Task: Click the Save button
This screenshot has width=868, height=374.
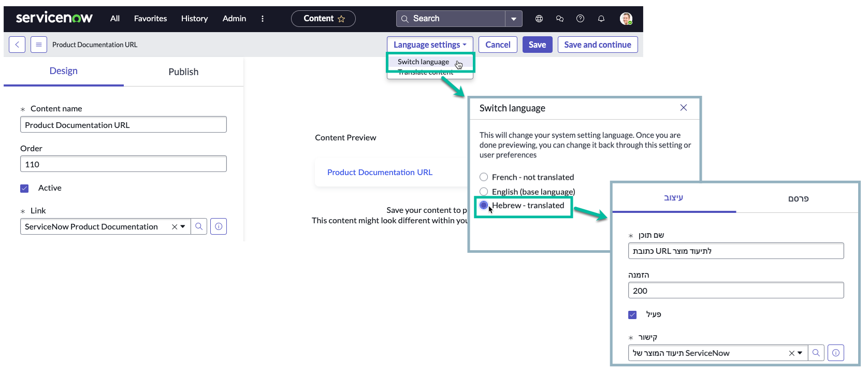Action: [x=538, y=45]
